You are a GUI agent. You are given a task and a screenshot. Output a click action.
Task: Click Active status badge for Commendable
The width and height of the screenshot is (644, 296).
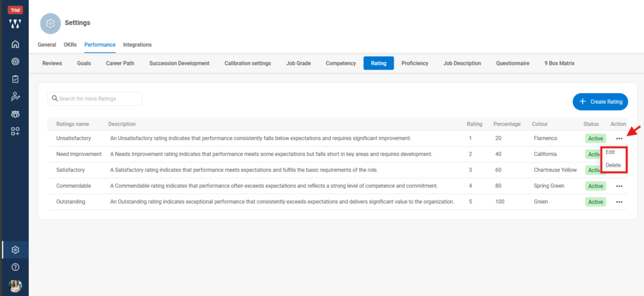[x=595, y=186]
